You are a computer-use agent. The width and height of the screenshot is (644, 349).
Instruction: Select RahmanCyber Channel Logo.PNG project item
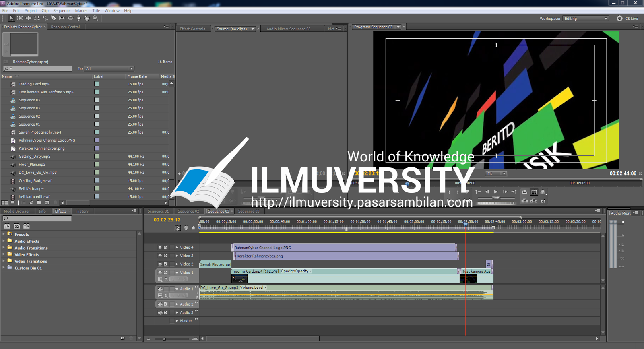pos(47,140)
